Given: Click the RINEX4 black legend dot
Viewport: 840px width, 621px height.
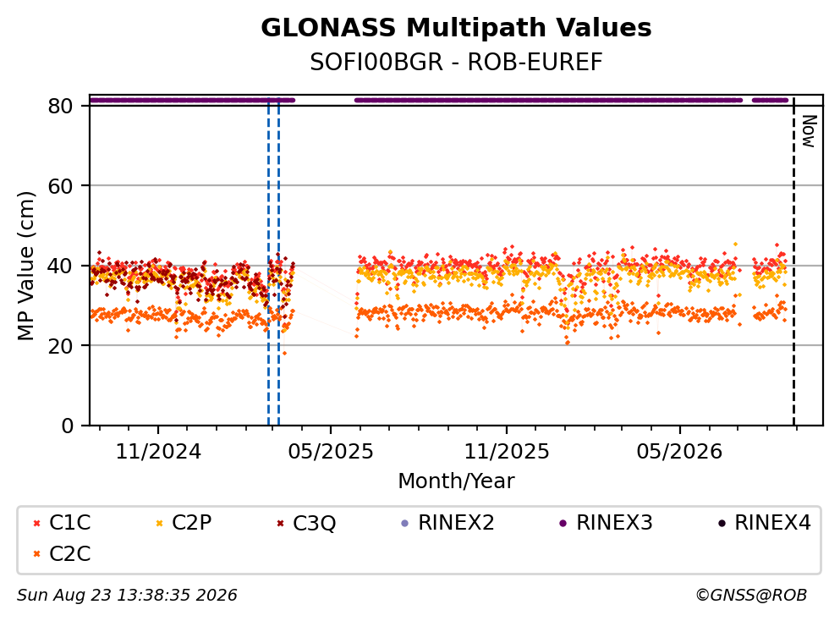Looking at the screenshot, I should pos(722,523).
